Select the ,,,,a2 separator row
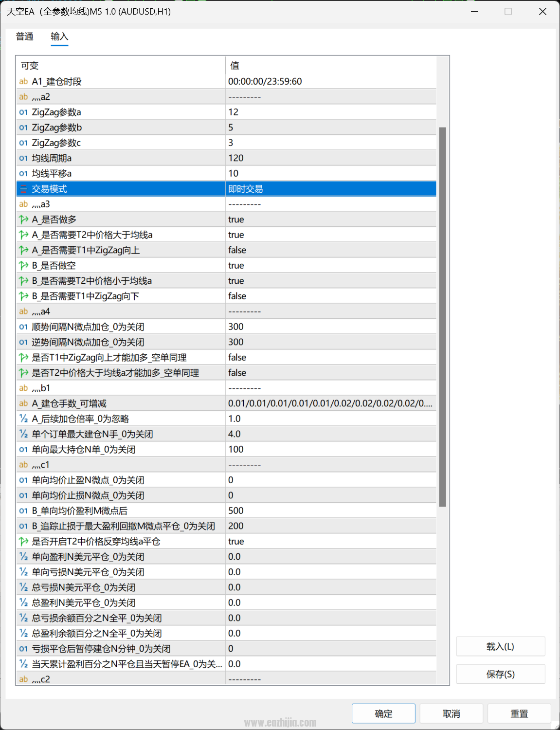This screenshot has width=560, height=730. click(x=226, y=97)
